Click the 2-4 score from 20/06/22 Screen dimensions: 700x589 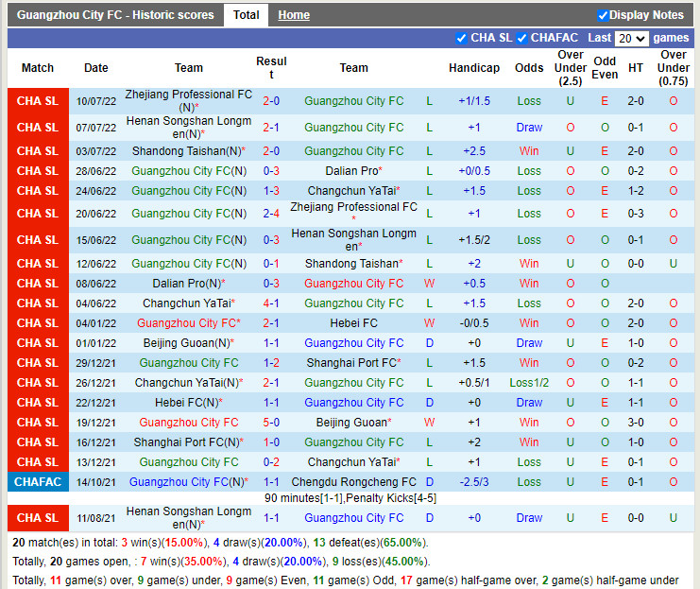point(271,214)
